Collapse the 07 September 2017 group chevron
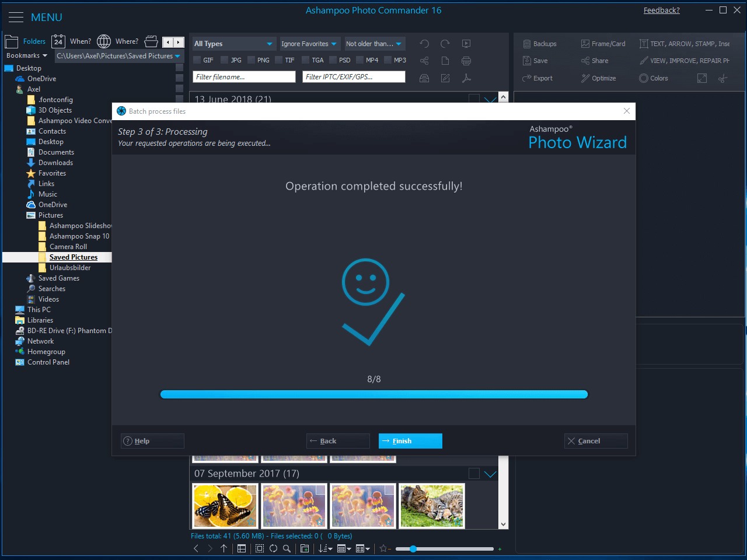747x560 pixels. pyautogui.click(x=490, y=474)
